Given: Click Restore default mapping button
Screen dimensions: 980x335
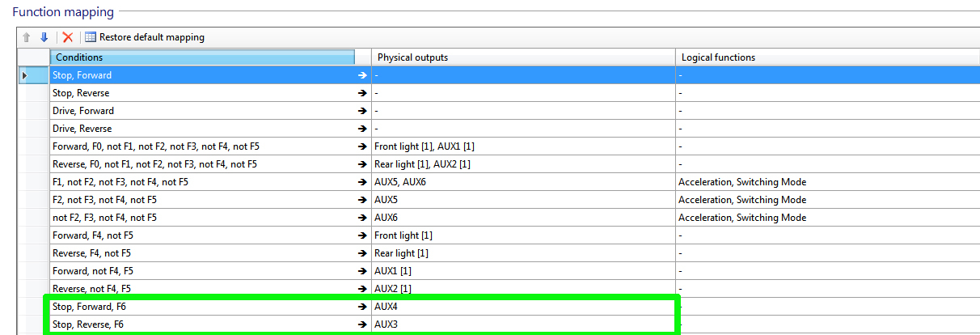Looking at the screenshot, I should [x=145, y=37].
